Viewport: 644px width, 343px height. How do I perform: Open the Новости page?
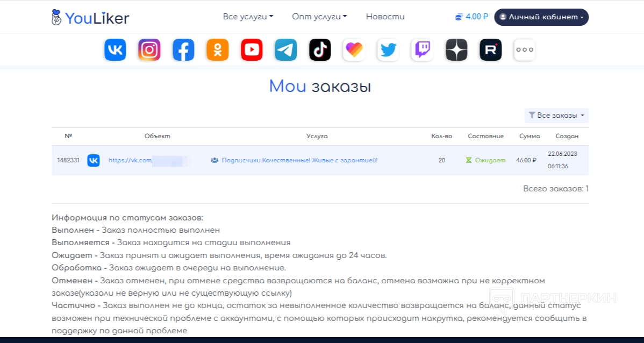[385, 17]
